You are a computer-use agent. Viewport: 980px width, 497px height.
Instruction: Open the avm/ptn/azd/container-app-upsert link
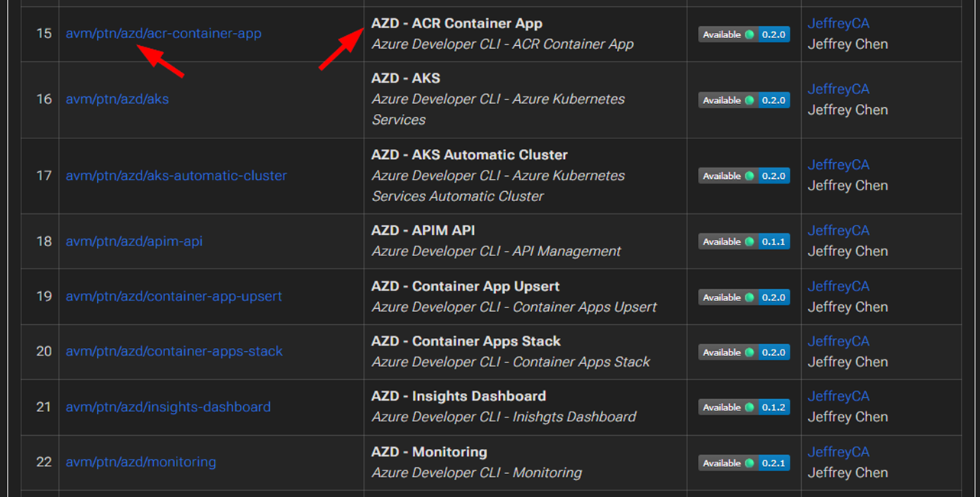coord(174,297)
